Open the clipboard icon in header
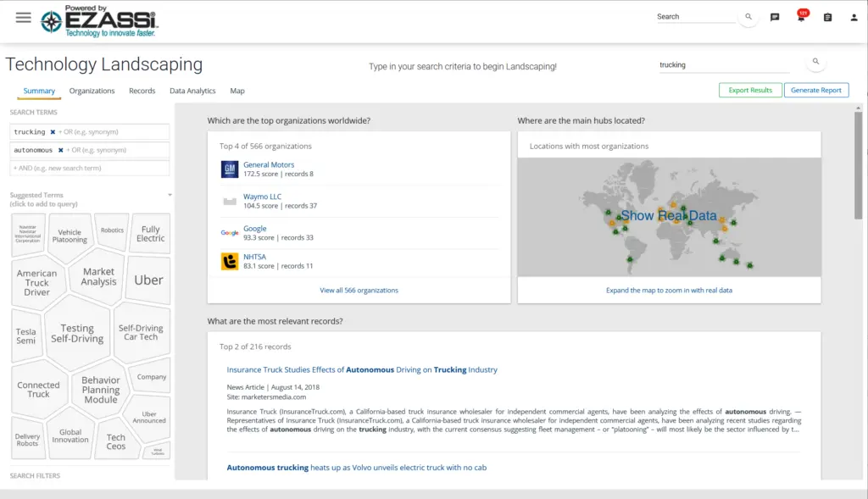This screenshot has height=499, width=868. (x=827, y=17)
